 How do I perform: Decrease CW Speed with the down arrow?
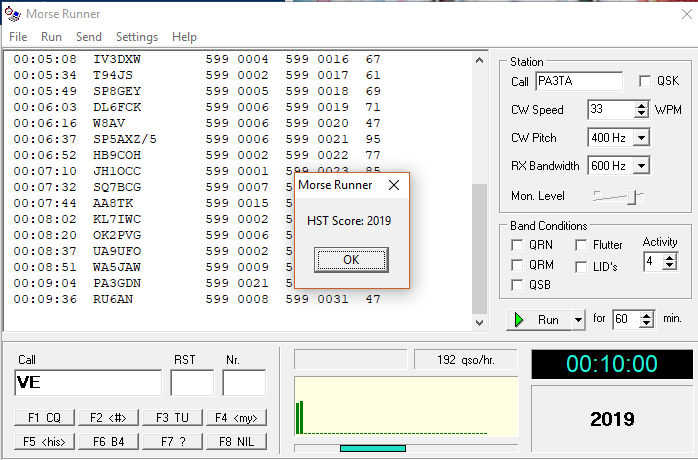[x=641, y=114]
